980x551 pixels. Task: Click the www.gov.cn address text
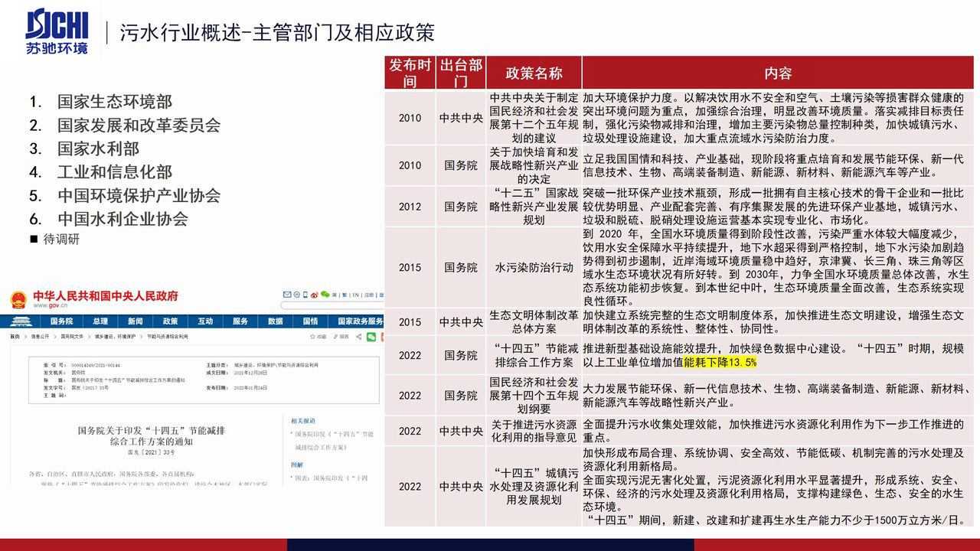click(51, 305)
